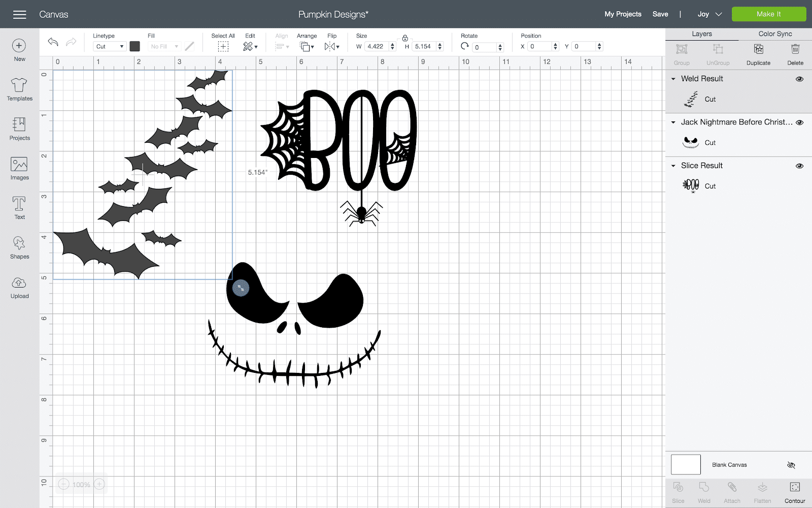The image size is (812, 508).
Task: Delete the selected layer
Action: pyautogui.click(x=795, y=55)
